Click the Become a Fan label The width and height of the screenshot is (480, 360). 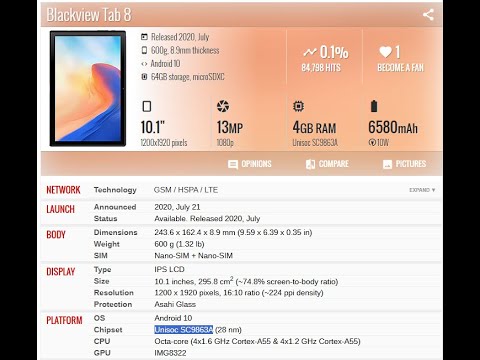pyautogui.click(x=400, y=68)
